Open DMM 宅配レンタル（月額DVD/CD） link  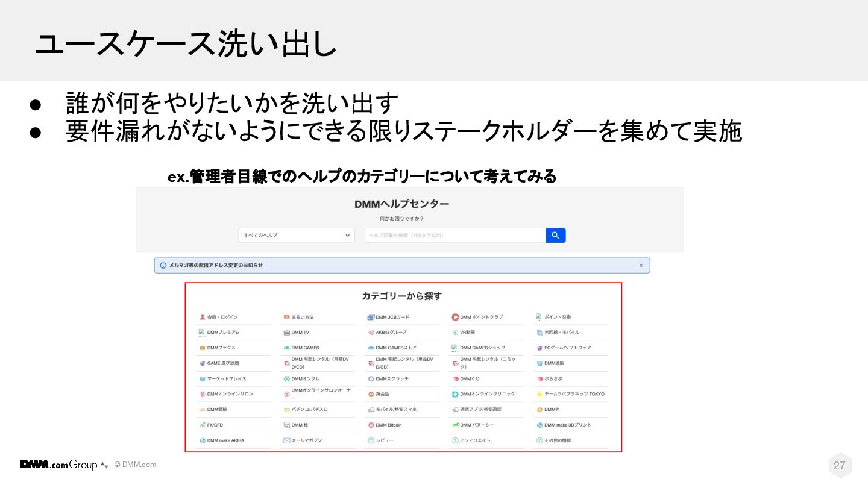pyautogui.click(x=320, y=363)
